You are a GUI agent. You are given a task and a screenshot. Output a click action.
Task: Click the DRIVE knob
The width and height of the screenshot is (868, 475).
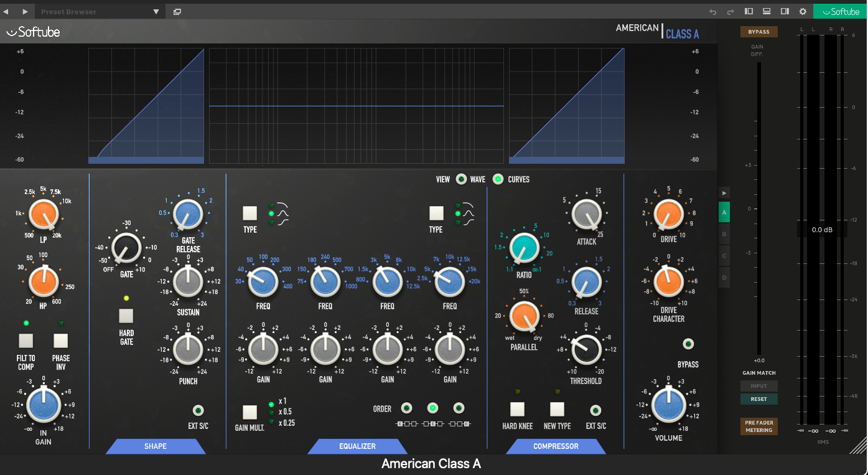[669, 214]
